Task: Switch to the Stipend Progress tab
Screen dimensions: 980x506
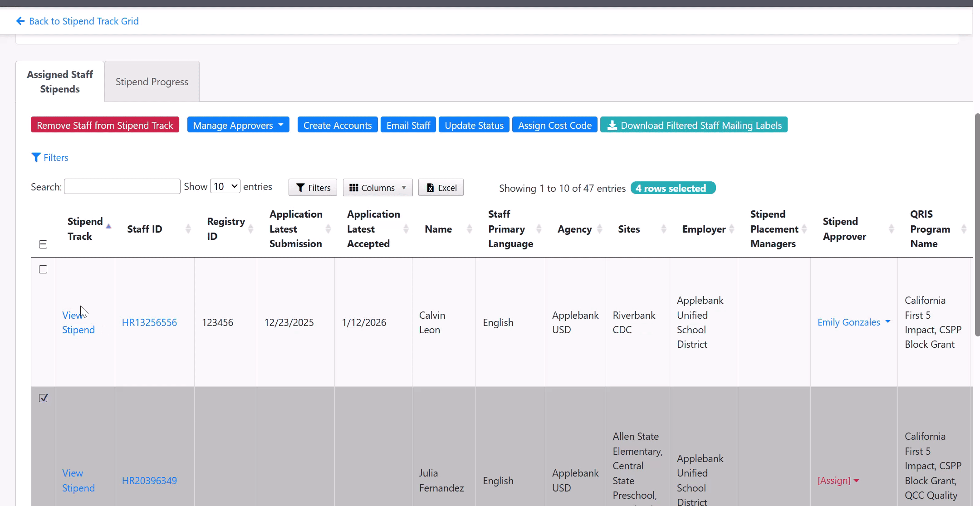Action: 152,82
